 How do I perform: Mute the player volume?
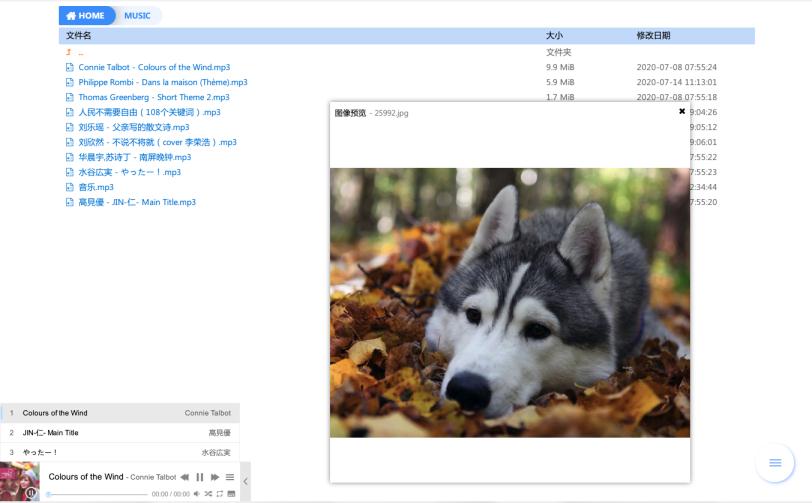(x=197, y=494)
